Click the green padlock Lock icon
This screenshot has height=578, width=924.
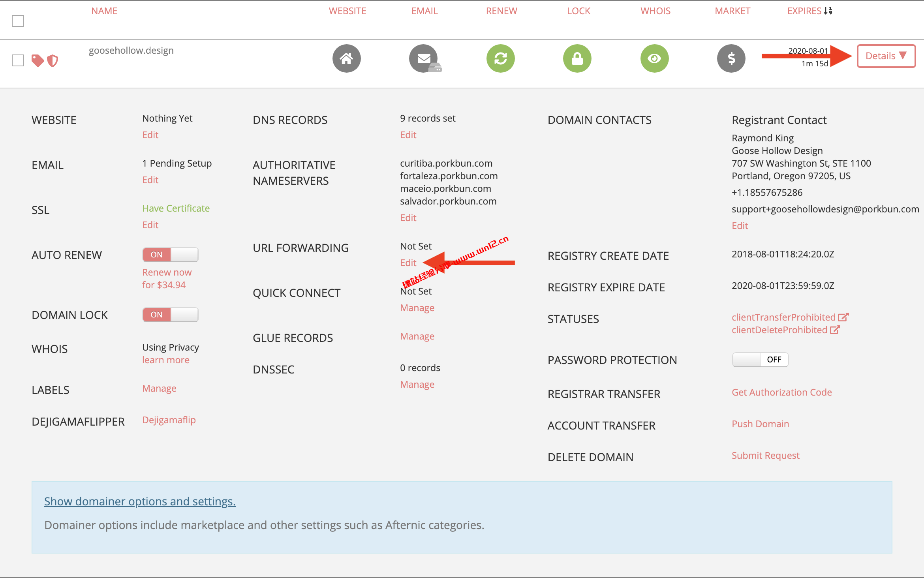577,58
